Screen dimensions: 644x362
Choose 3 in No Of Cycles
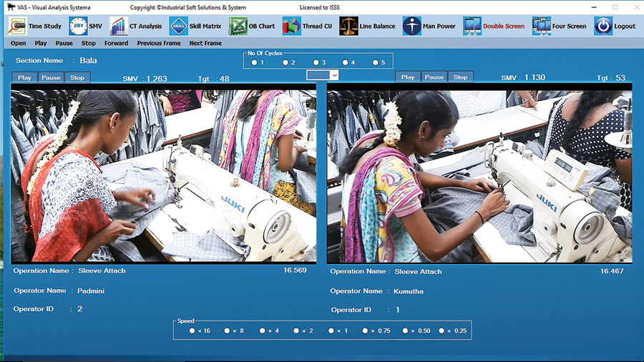(316, 62)
